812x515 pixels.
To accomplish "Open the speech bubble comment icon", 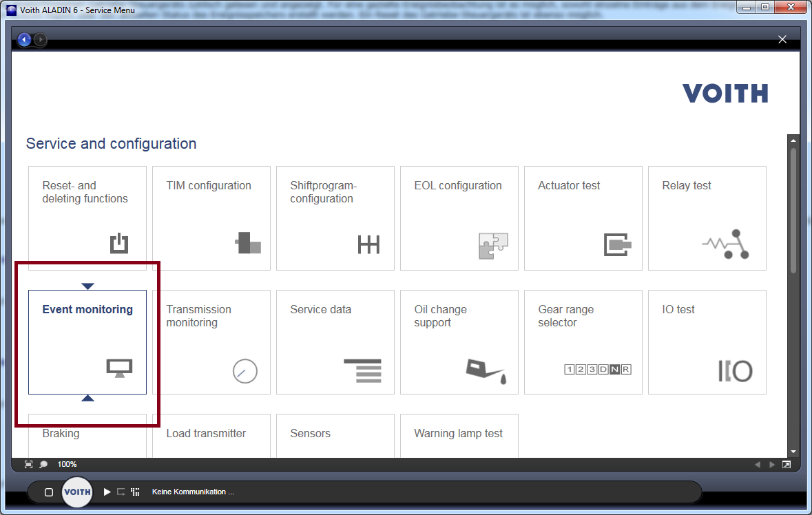I will pos(44,464).
